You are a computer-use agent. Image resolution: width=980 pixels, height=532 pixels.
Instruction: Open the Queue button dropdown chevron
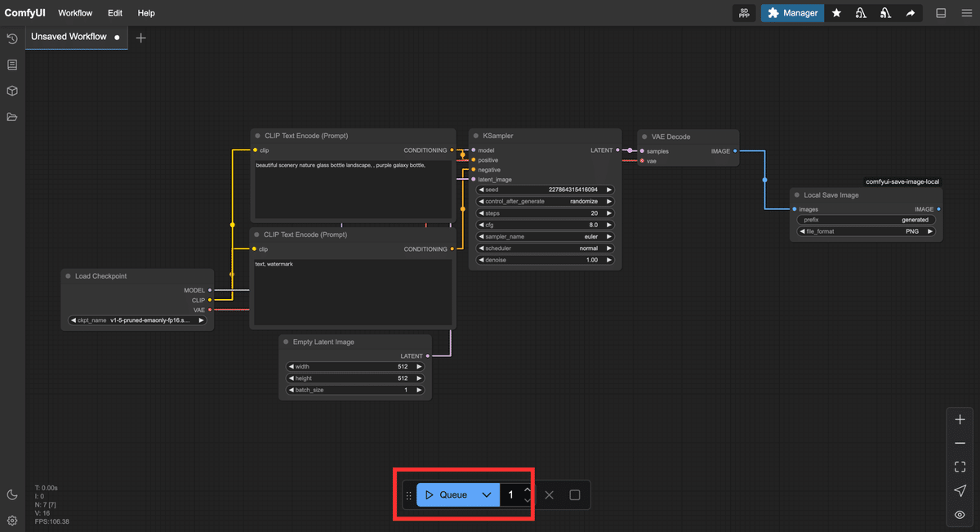point(487,494)
